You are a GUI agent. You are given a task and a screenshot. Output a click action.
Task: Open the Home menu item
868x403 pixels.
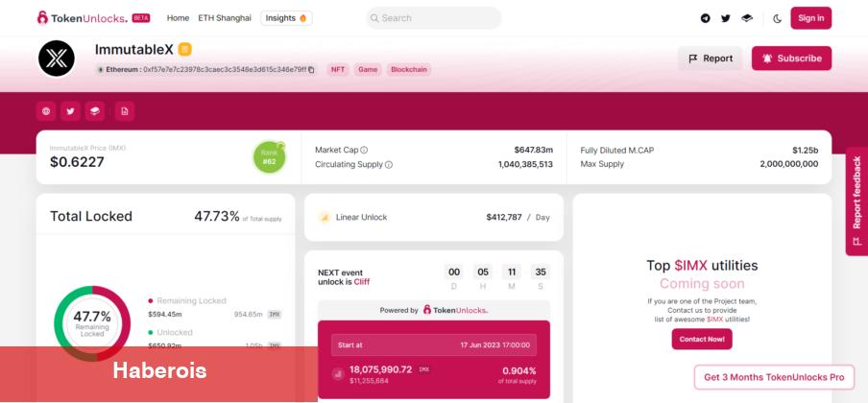pos(178,17)
